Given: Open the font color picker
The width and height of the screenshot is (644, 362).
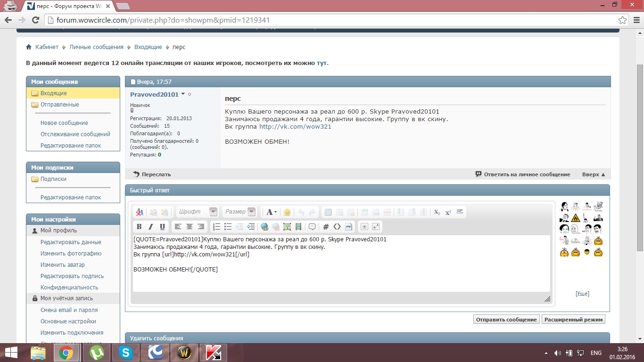Looking at the screenshot, I should pyautogui.click(x=271, y=212).
